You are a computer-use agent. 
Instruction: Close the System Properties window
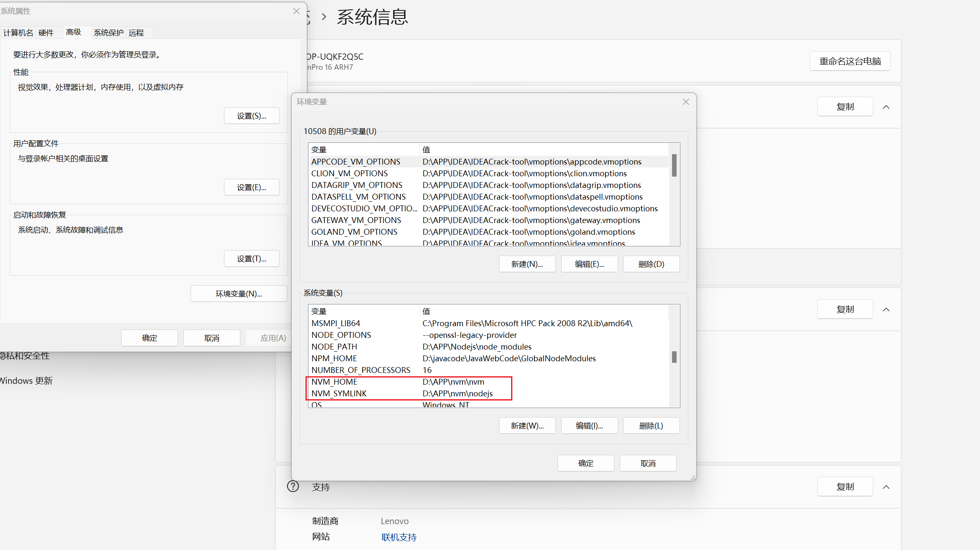(x=296, y=11)
